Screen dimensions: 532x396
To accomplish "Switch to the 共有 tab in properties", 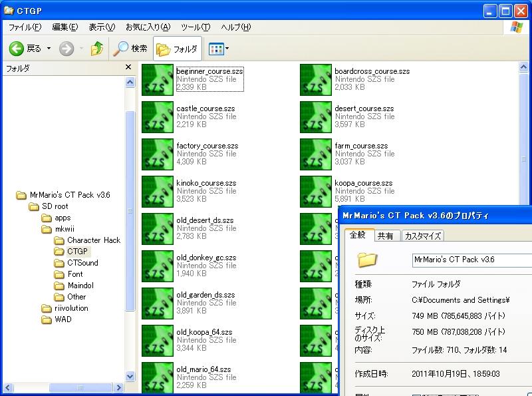I will [386, 236].
